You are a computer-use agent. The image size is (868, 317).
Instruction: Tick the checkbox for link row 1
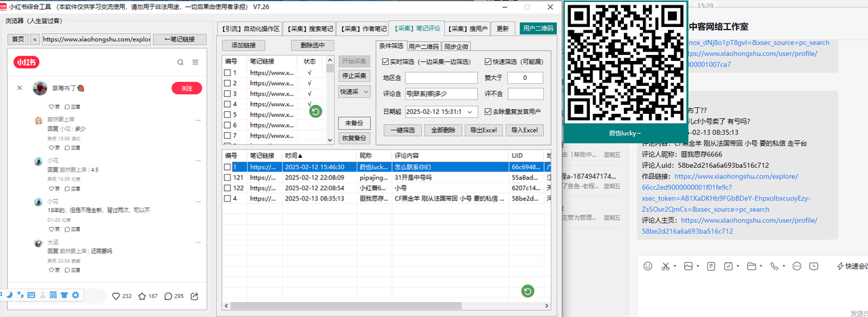point(228,73)
